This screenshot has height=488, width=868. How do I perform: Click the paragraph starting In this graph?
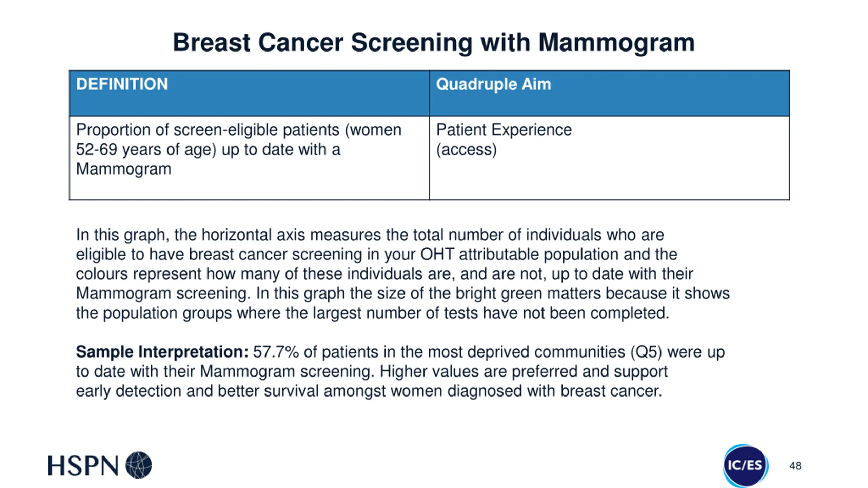[x=402, y=274]
